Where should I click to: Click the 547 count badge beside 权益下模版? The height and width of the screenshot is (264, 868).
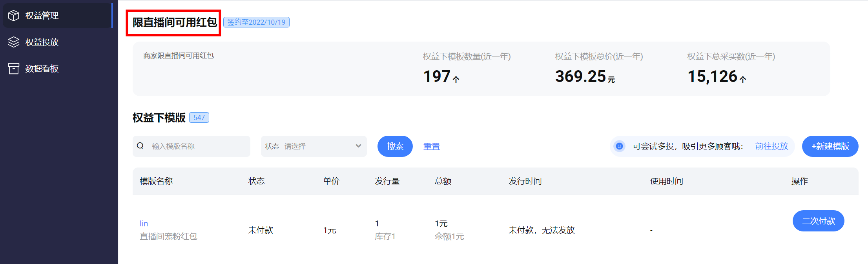[199, 118]
